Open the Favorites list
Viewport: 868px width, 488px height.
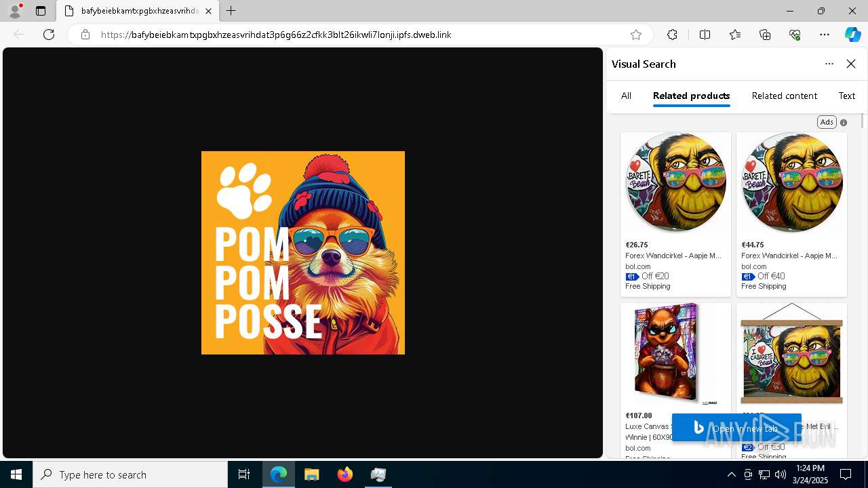pos(735,35)
